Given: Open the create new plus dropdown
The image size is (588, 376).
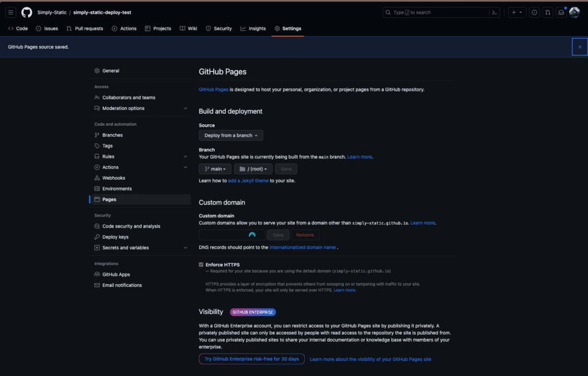Looking at the screenshot, I should tap(517, 13).
